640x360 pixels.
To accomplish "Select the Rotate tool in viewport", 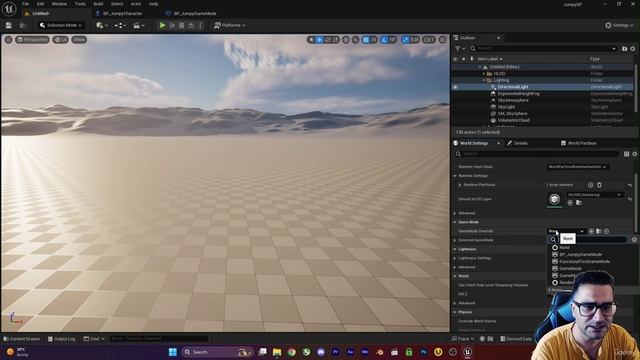I will (328, 40).
